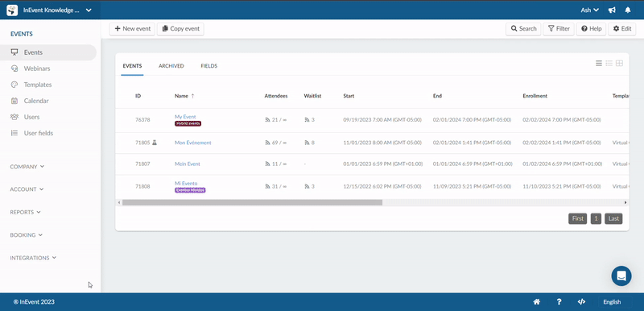The image size is (644, 311).
Task: Click the attendees icon showing 69
Action: click(268, 143)
